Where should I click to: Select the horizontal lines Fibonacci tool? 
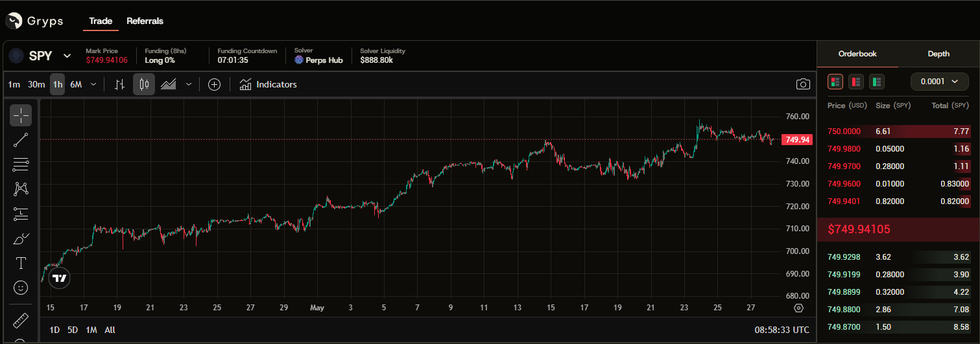click(21, 165)
